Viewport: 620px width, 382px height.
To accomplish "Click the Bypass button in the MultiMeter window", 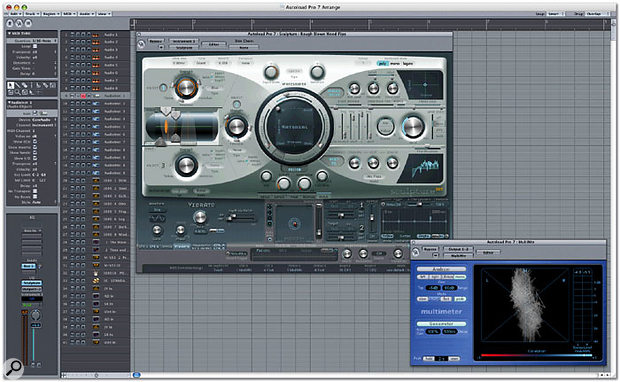I will 430,249.
